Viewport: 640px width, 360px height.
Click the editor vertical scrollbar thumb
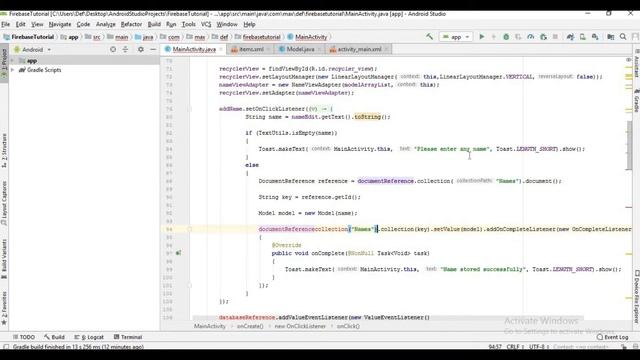tap(630, 146)
